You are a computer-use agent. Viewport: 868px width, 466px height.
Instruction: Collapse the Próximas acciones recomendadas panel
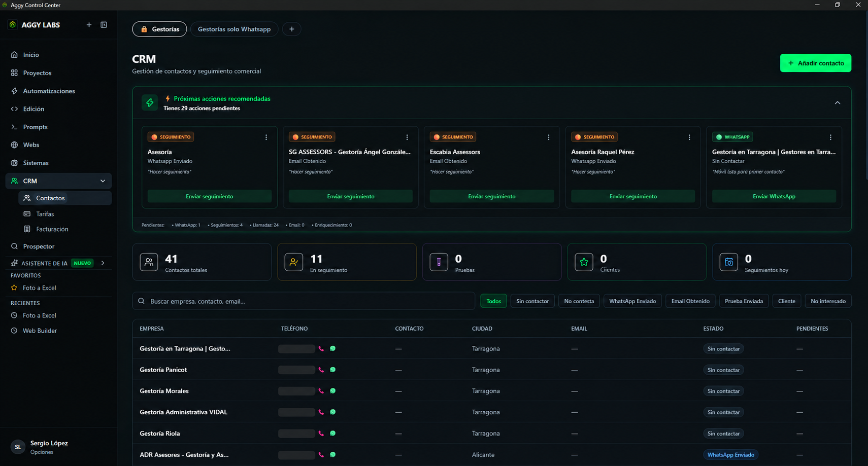[x=838, y=103]
